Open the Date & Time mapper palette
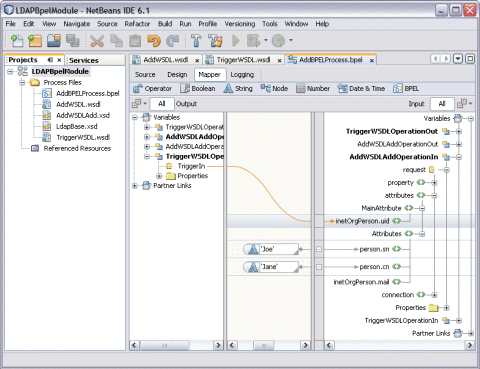The height and width of the screenshot is (369, 480). pyautogui.click(x=361, y=89)
